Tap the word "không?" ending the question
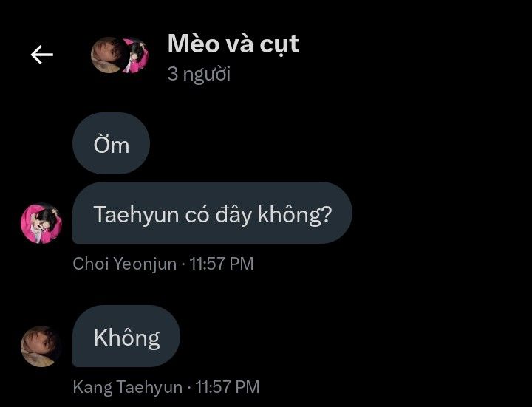The image size is (532, 407). [295, 215]
